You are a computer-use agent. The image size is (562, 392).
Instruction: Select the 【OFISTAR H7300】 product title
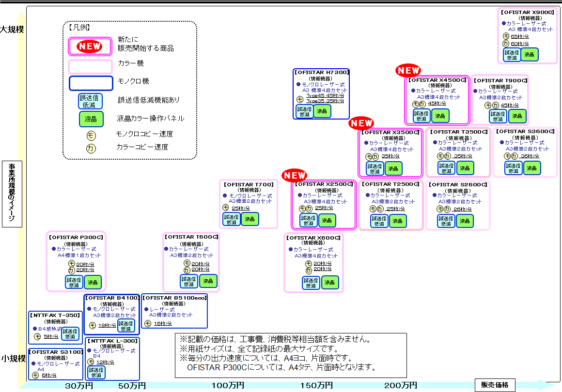pyautogui.click(x=322, y=72)
